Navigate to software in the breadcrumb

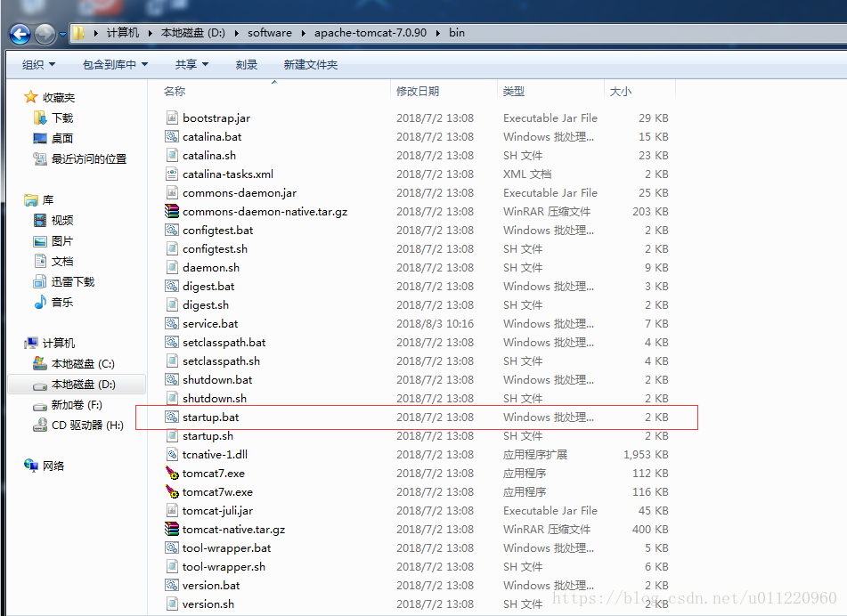(270, 33)
